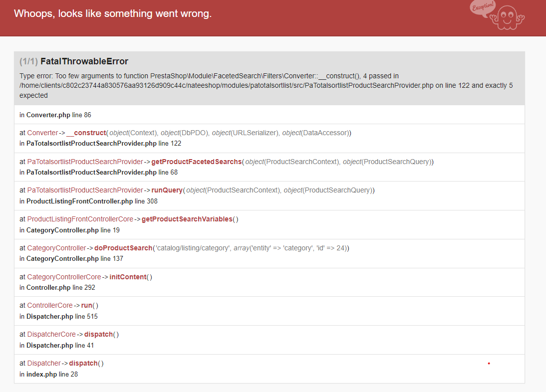
Task: Click DispatcherCore class link
Action: pos(51,334)
